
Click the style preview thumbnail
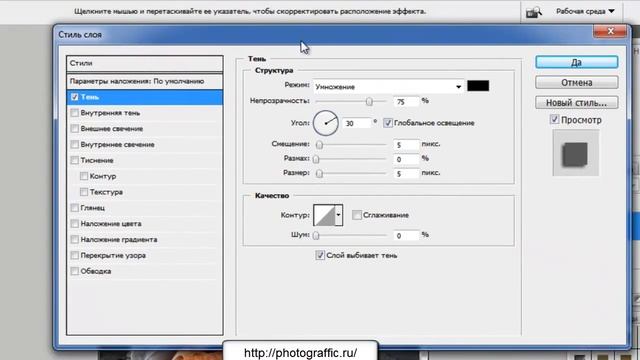click(x=576, y=153)
